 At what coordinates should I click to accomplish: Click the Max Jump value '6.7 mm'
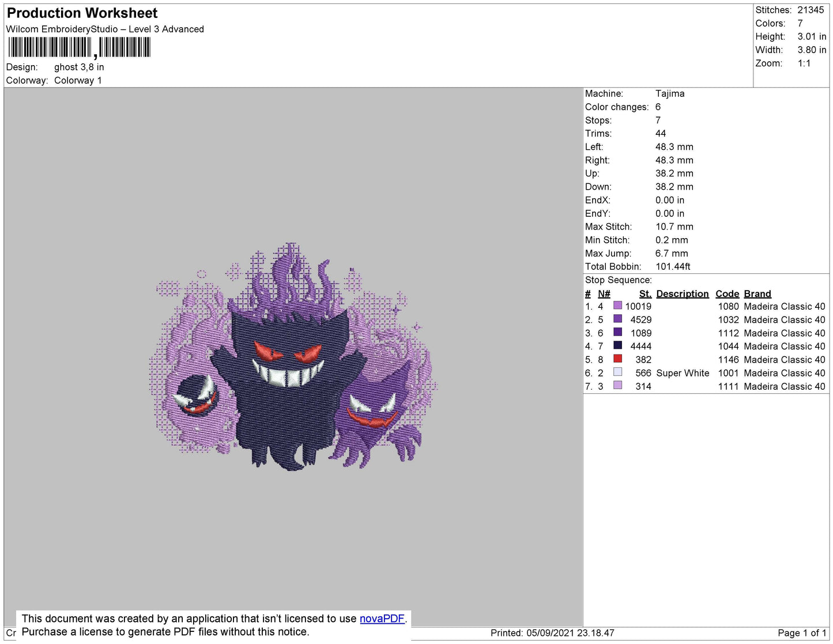point(672,254)
